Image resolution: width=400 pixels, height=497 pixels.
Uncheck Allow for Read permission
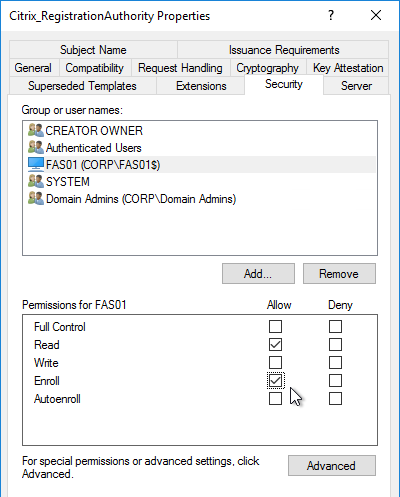[275, 344]
